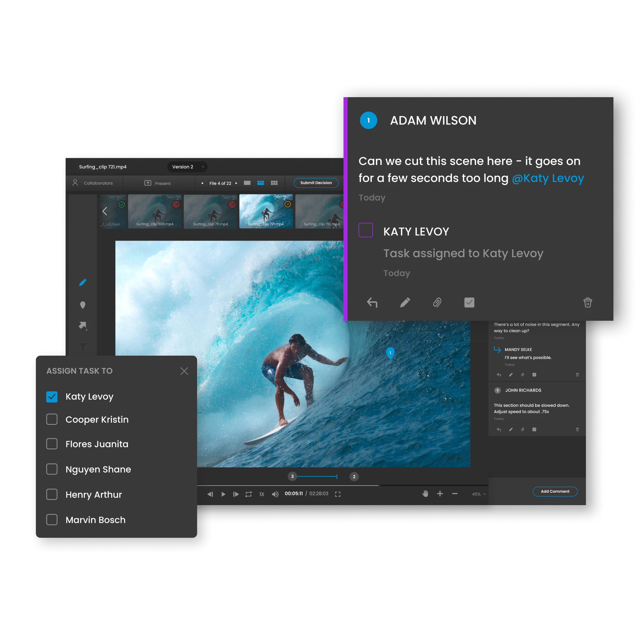Check Cooper Kristin as task assignee
644x644 pixels.
(x=52, y=419)
